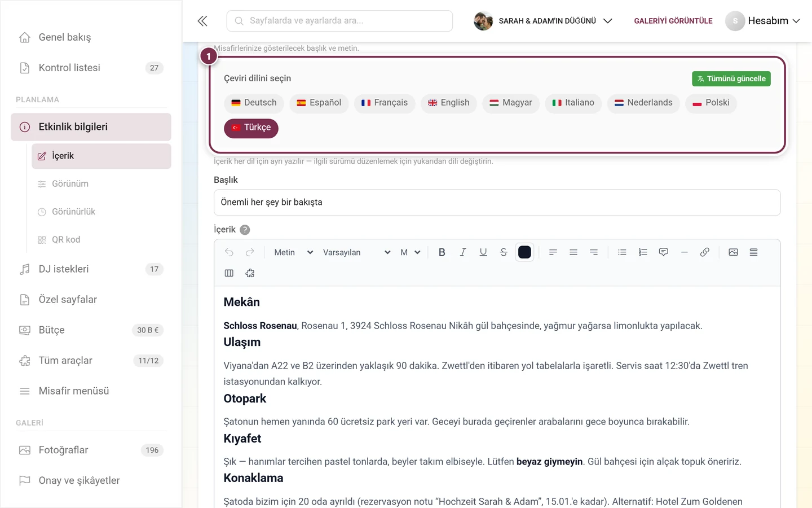812x508 pixels.
Task: Center-align the text
Action: pyautogui.click(x=573, y=252)
